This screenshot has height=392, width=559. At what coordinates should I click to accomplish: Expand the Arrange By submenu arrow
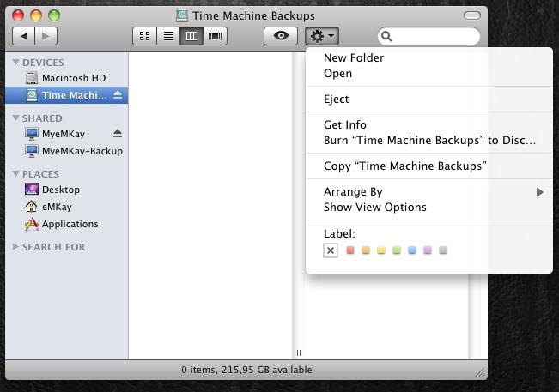click(x=540, y=192)
